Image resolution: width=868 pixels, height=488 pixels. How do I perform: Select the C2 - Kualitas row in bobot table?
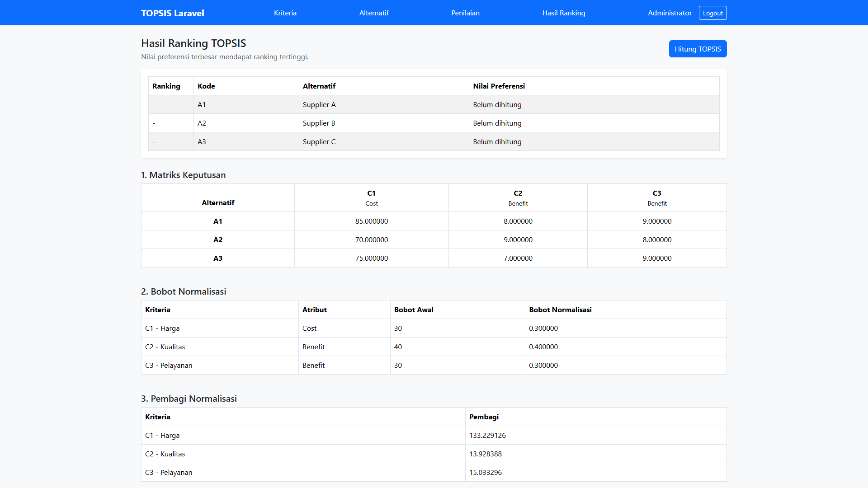coord(434,347)
